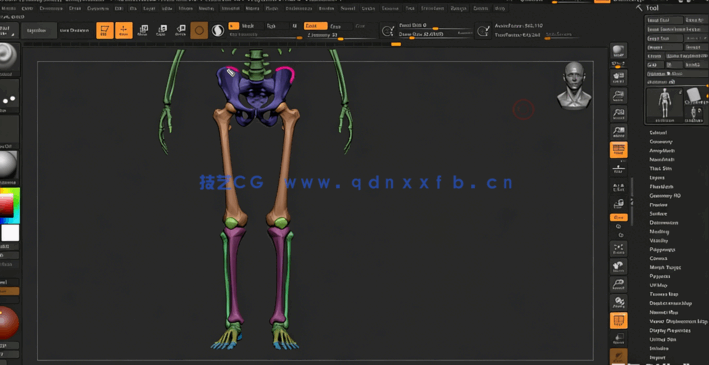The width and height of the screenshot is (709, 365).
Task: Open the red material sphere thumbnail
Action: (x=8, y=323)
